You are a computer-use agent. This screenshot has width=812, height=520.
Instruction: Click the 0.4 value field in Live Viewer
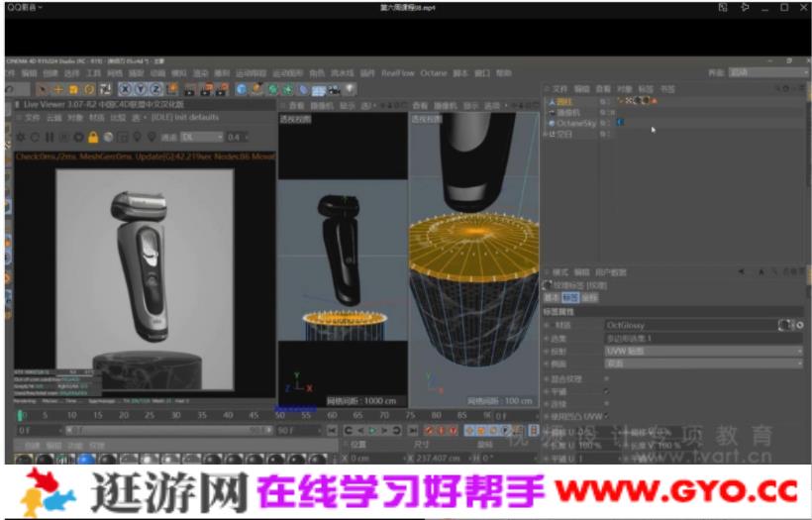(236, 138)
